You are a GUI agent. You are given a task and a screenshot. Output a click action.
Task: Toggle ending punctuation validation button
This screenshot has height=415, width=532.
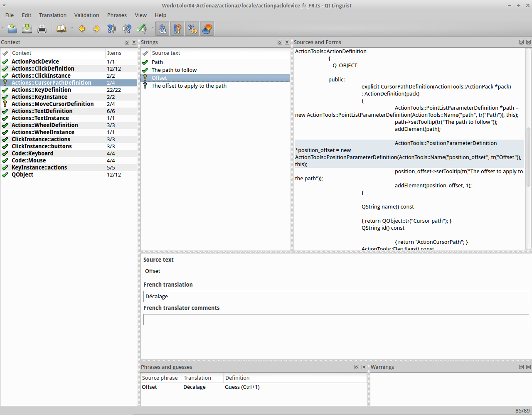pyautogui.click(x=177, y=29)
